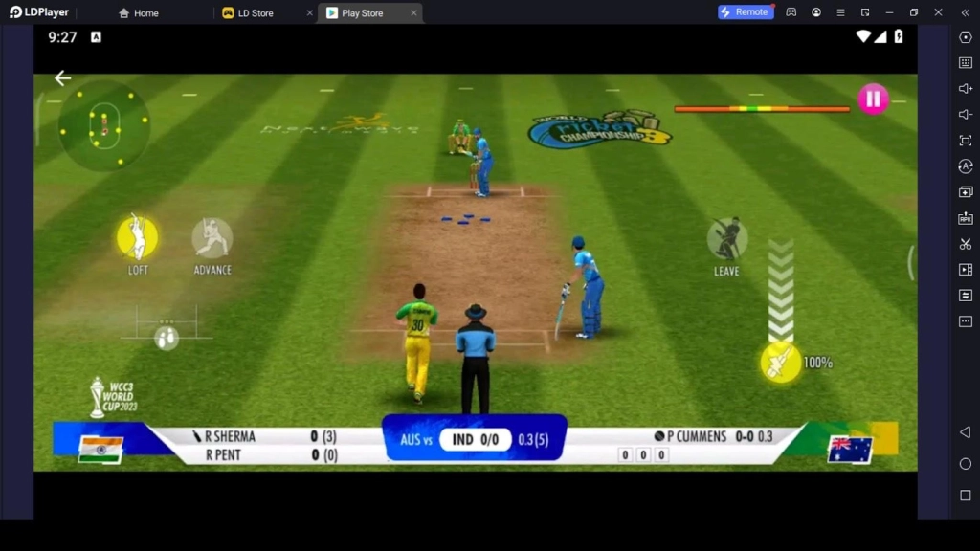
Task: Click the Android back triangle in sidebar
Action: (x=966, y=432)
